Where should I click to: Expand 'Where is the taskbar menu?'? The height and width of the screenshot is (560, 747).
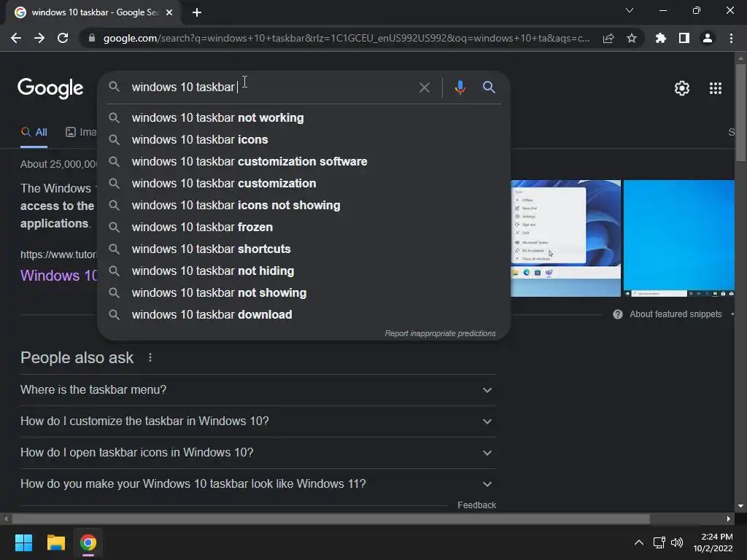pyautogui.click(x=258, y=390)
